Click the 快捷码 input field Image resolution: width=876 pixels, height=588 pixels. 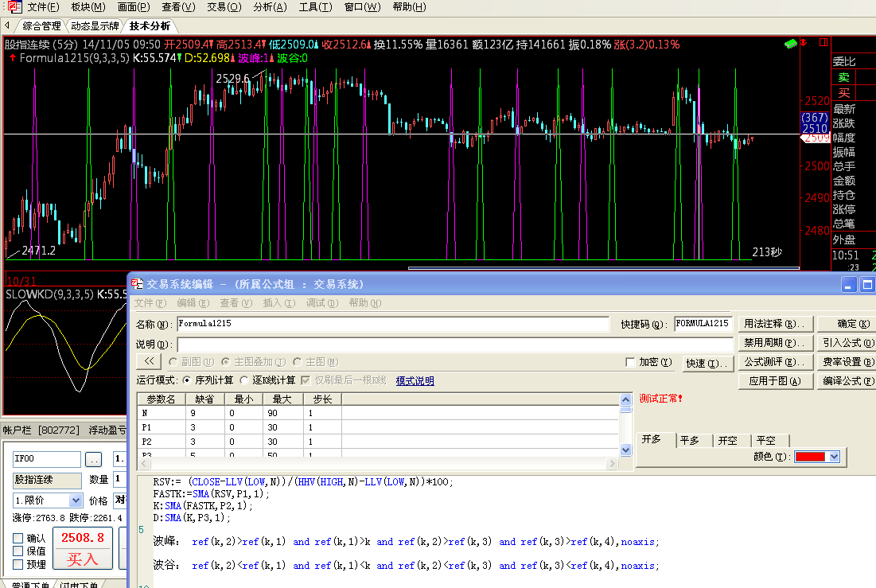point(703,324)
